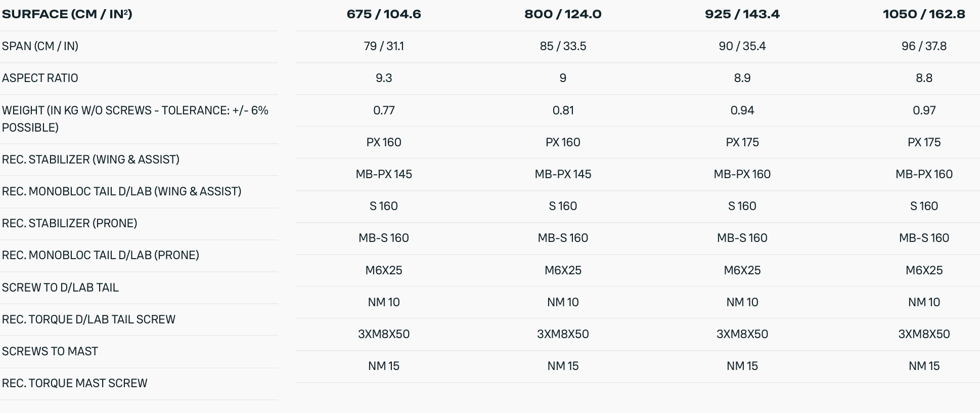
Task: Select the 0.94 weight value
Action: [742, 110]
